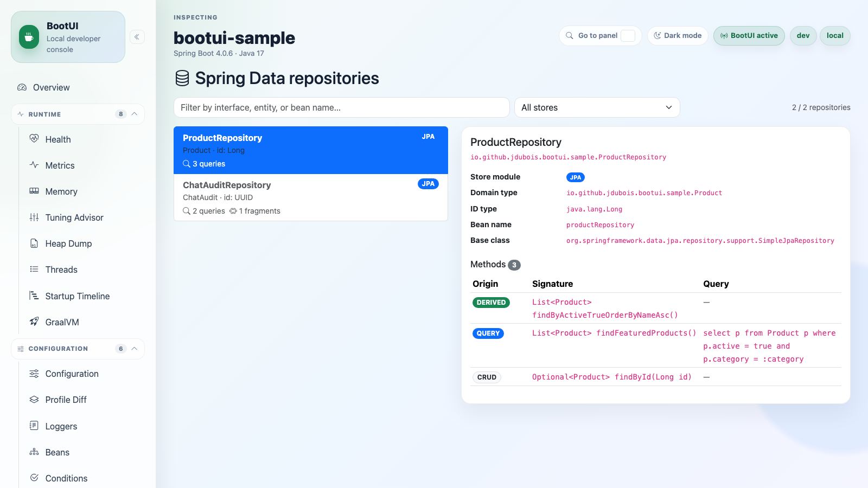Click the Health heartbeat icon
Screen dimensions: 868x488
[x=34, y=139]
